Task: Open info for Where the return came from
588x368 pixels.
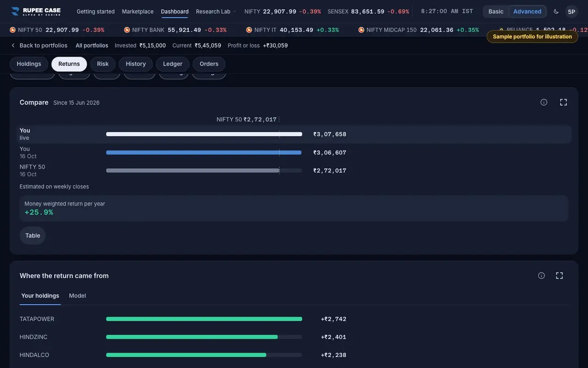Action: [542, 276]
